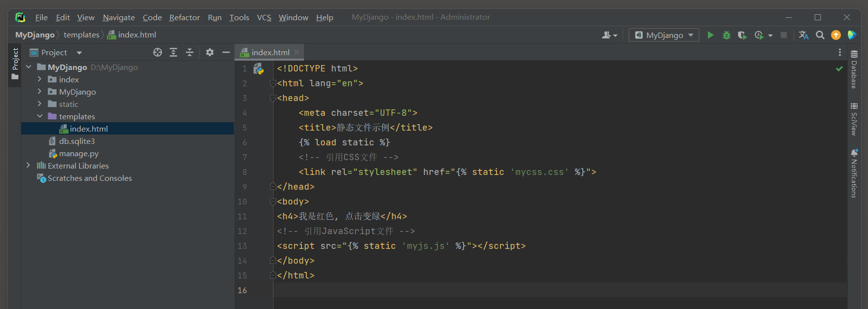Open the Window menu
868x309 pixels.
point(294,17)
